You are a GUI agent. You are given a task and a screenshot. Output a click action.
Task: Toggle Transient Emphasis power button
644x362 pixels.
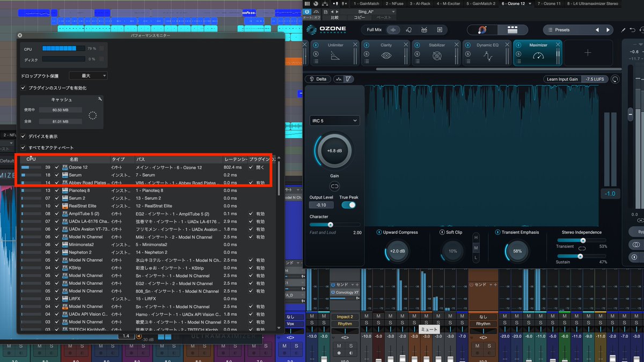tap(498, 232)
